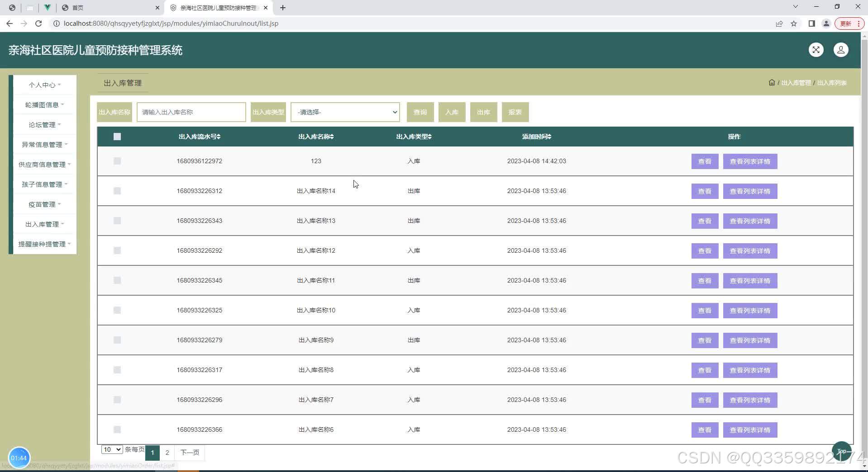Click the 出入库名称 search input field

191,112
